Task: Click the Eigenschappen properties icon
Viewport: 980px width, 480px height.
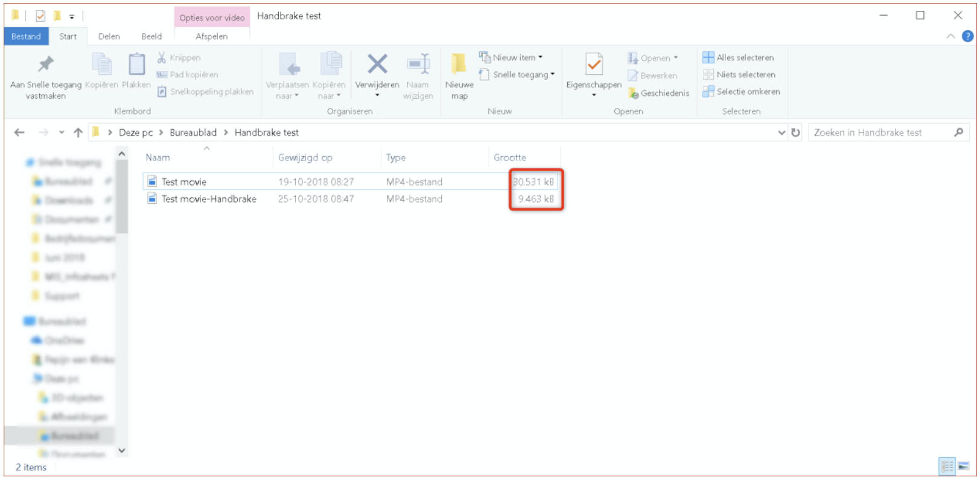Action: (594, 65)
